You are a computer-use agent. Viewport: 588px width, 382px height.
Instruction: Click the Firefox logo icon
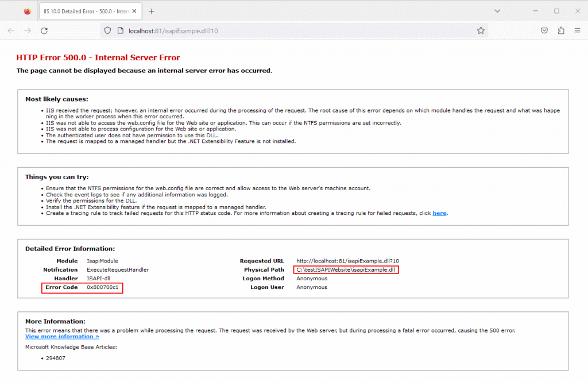coord(28,11)
